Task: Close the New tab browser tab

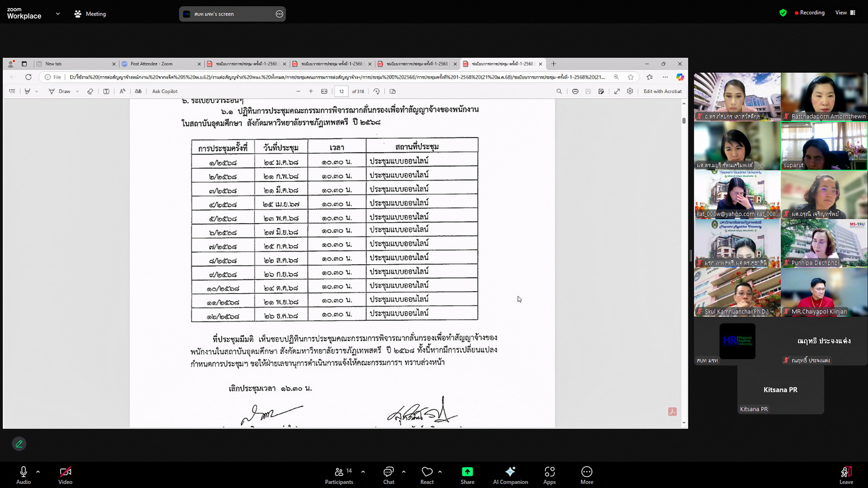Action: [x=113, y=64]
